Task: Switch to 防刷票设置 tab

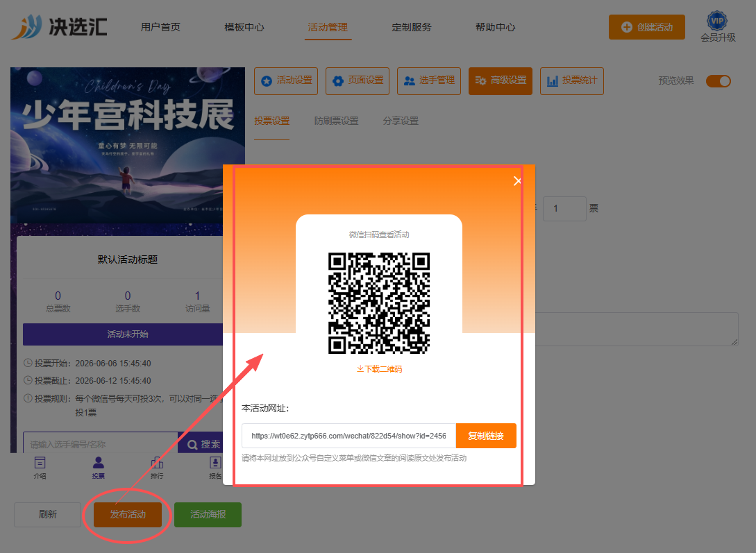Action: pyautogui.click(x=336, y=121)
